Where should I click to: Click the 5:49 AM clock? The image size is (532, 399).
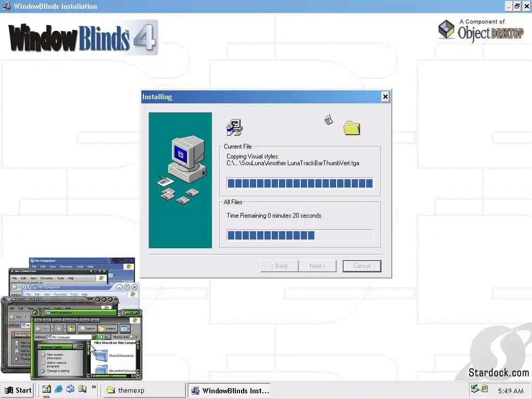point(511,391)
